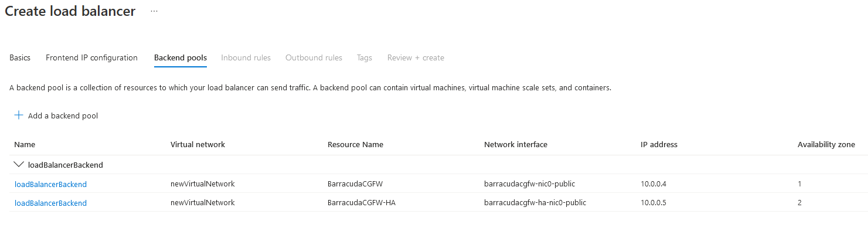Switch to the Tags tab
Viewport: 868px width, 248px height.
364,57
